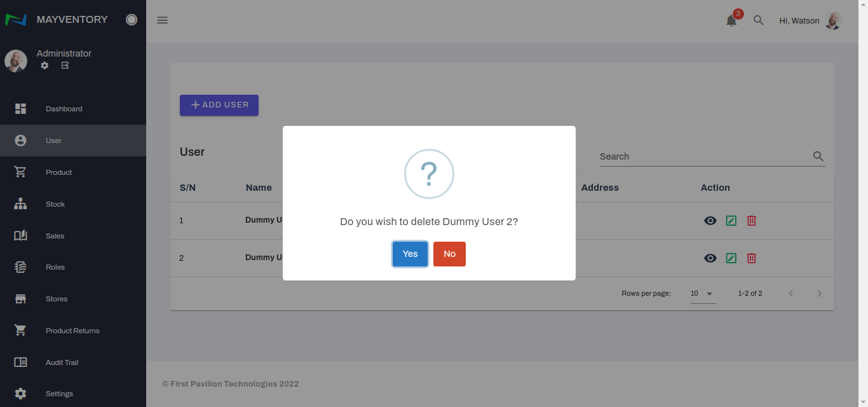The width and height of the screenshot is (868, 407).
Task: Toggle the hamburger menu icon
Action: pyautogui.click(x=163, y=20)
